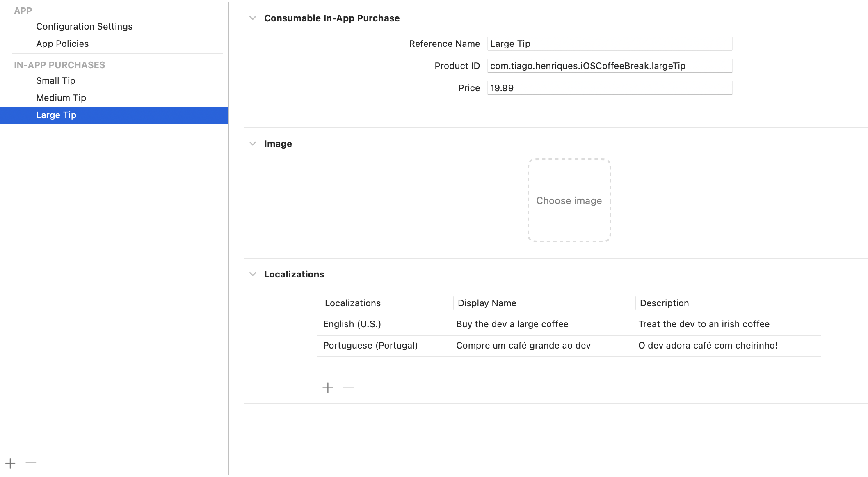Add a new localization row
The image size is (868, 477).
coord(328,388)
